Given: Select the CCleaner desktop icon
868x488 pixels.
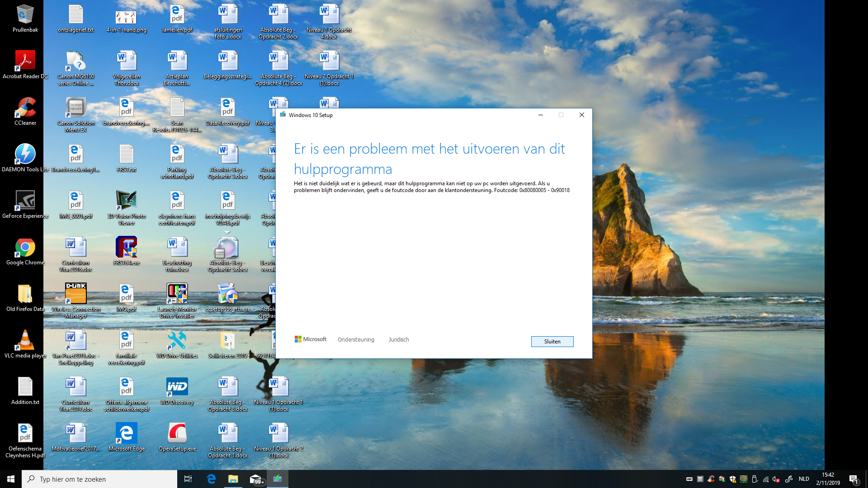Looking at the screenshot, I should pos(25,112).
